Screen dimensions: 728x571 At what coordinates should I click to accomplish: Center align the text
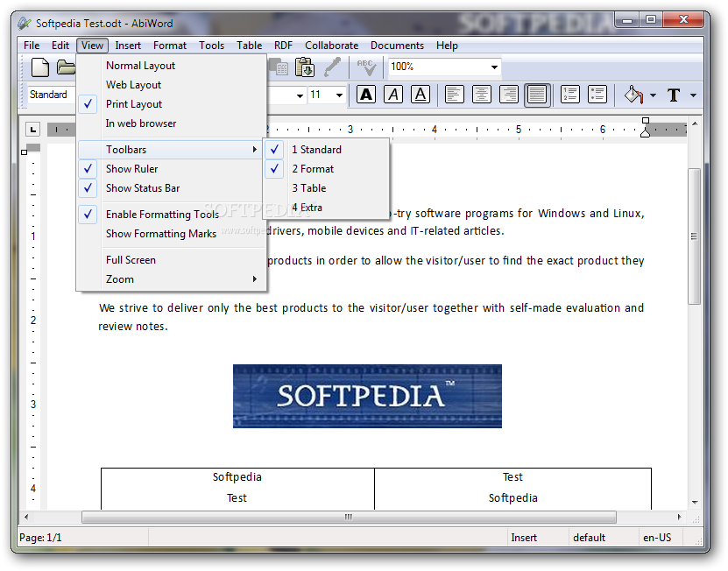tap(482, 95)
